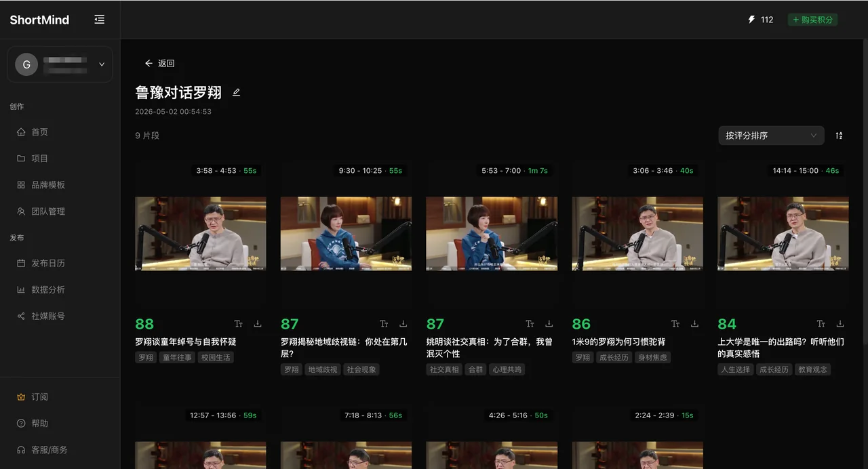
Task: Open subtitle text icon for 罗翔揭秘地域歧视链 clip
Action: pos(384,324)
